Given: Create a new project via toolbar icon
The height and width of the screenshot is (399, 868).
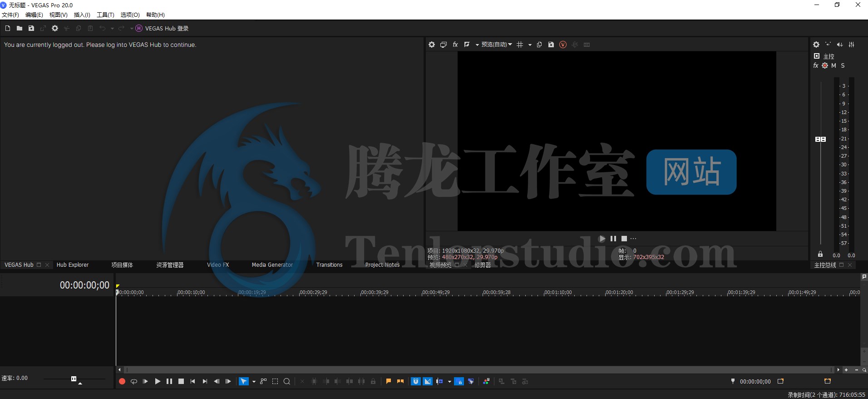Looking at the screenshot, I should point(8,28).
